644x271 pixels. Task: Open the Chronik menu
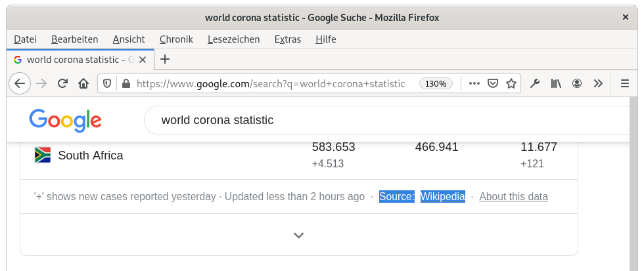176,39
